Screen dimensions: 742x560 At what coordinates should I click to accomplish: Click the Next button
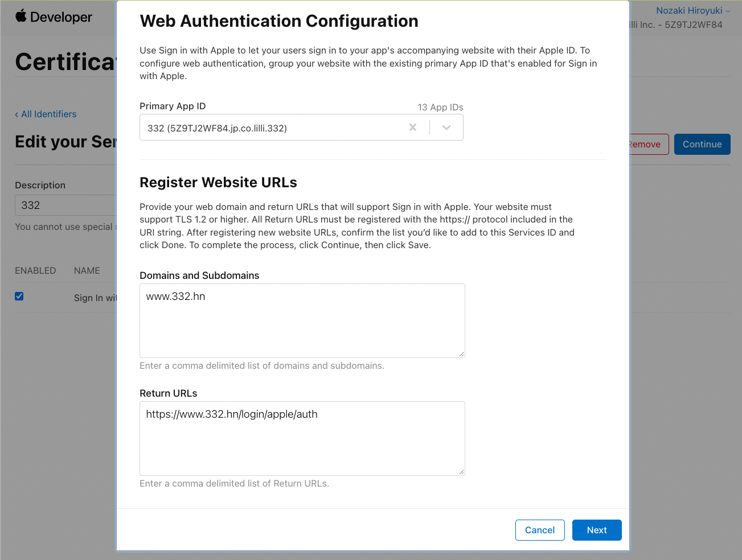point(597,530)
